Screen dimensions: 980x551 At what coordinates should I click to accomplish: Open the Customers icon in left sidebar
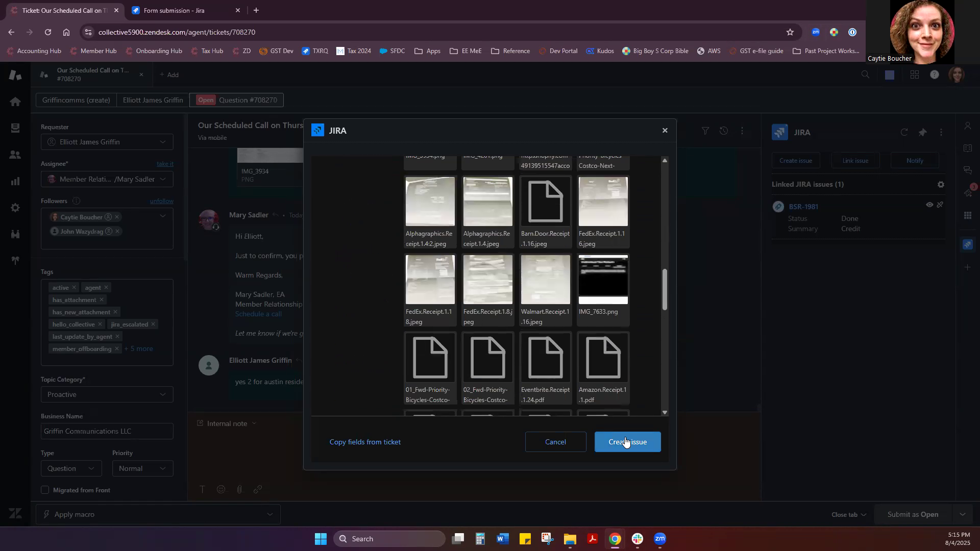[15, 155]
